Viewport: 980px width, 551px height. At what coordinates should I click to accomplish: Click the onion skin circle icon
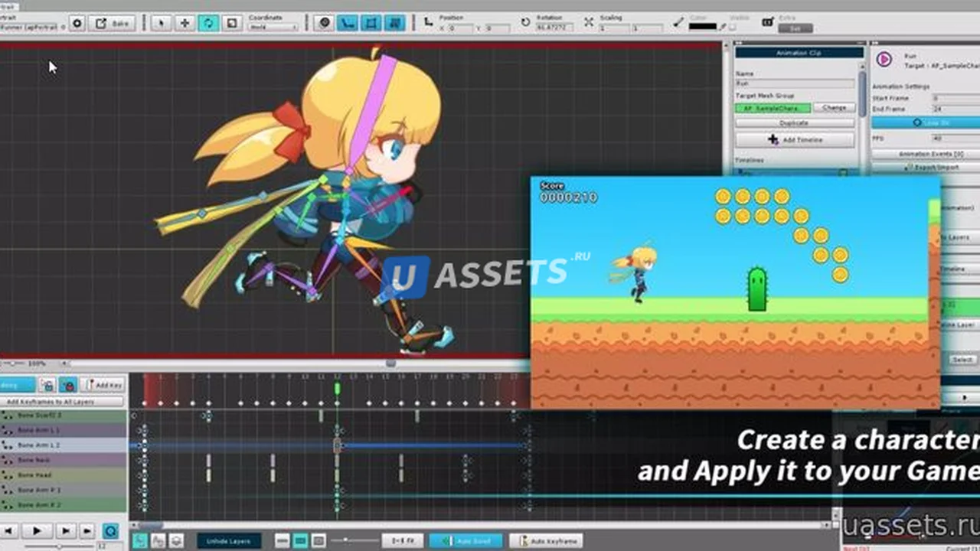(325, 23)
